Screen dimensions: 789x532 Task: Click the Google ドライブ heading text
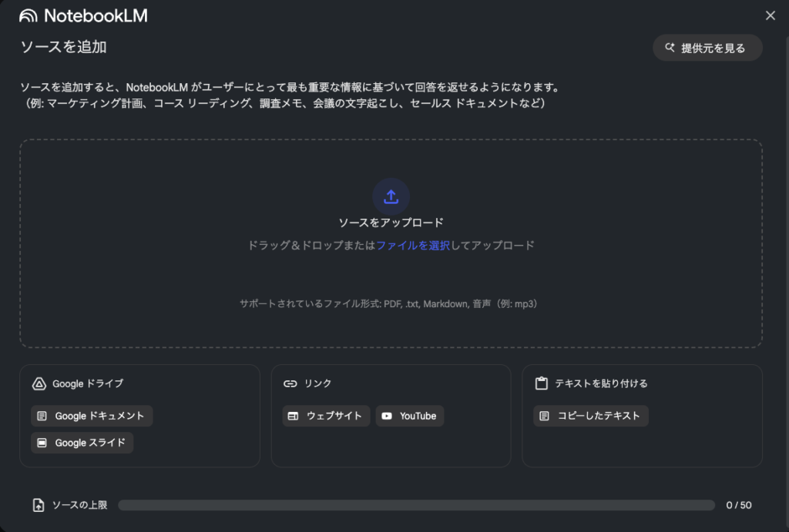pos(88,383)
